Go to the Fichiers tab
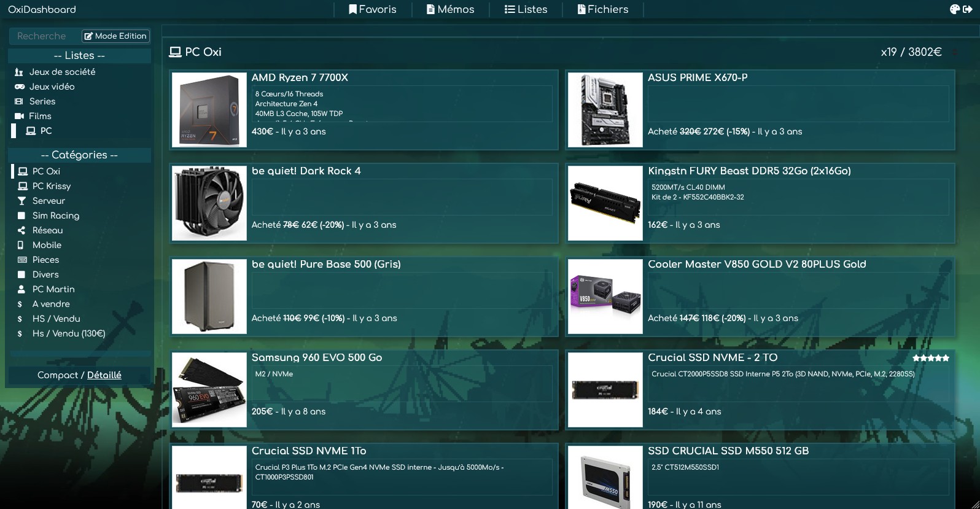Image resolution: width=980 pixels, height=509 pixels. click(x=603, y=9)
